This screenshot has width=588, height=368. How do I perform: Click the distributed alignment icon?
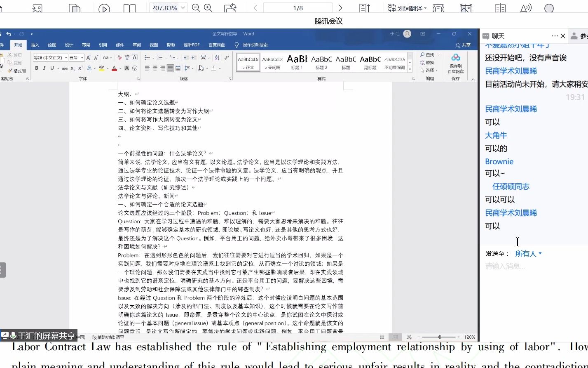tap(178, 68)
